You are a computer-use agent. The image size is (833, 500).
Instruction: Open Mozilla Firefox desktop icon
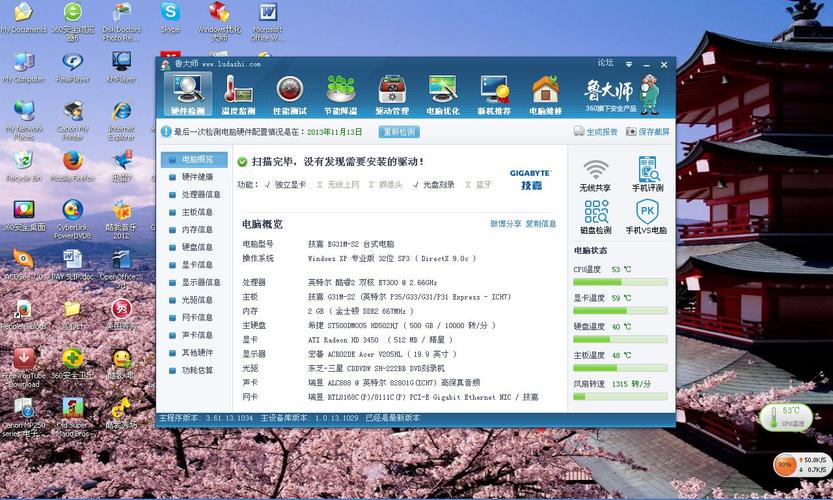tap(73, 167)
